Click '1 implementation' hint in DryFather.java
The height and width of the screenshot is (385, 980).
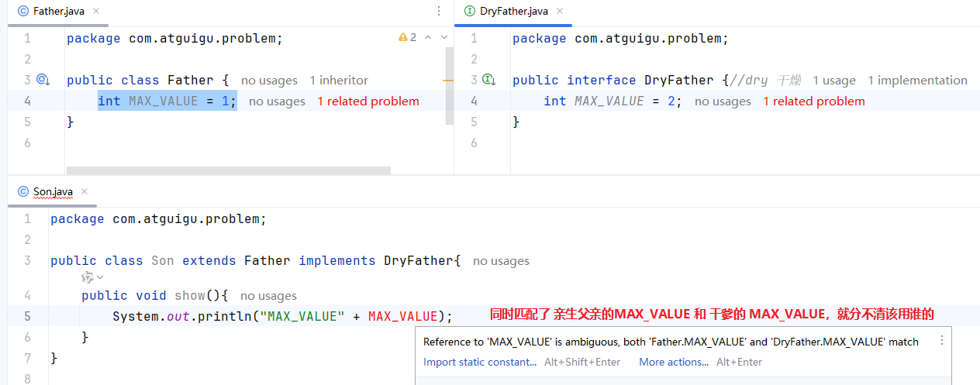pyautogui.click(x=918, y=81)
